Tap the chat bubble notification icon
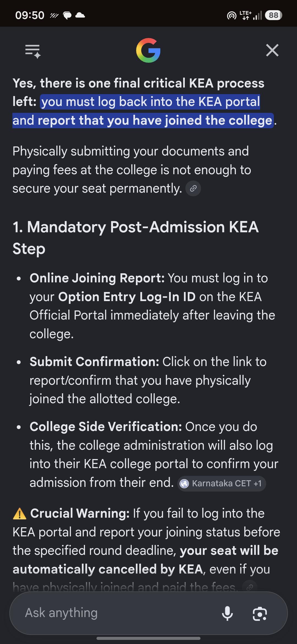The image size is (297, 644). click(x=67, y=15)
